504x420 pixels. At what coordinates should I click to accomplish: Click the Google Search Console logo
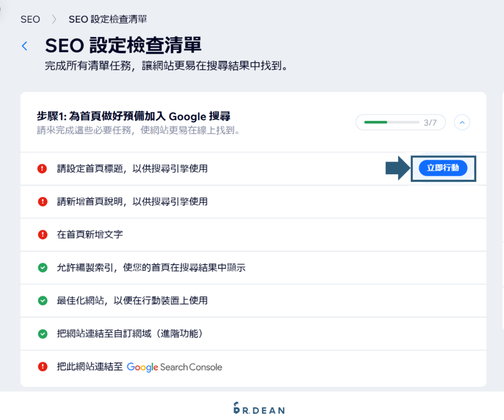(x=174, y=367)
